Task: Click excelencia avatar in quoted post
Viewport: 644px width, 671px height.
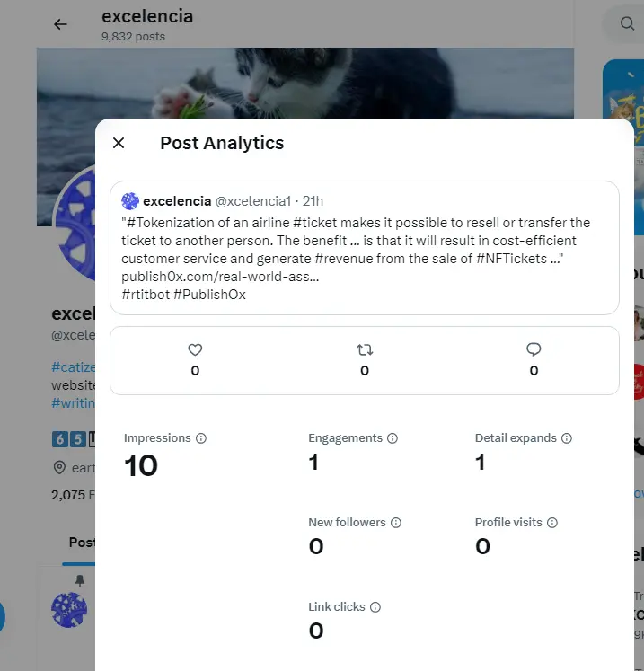Action: (x=130, y=201)
